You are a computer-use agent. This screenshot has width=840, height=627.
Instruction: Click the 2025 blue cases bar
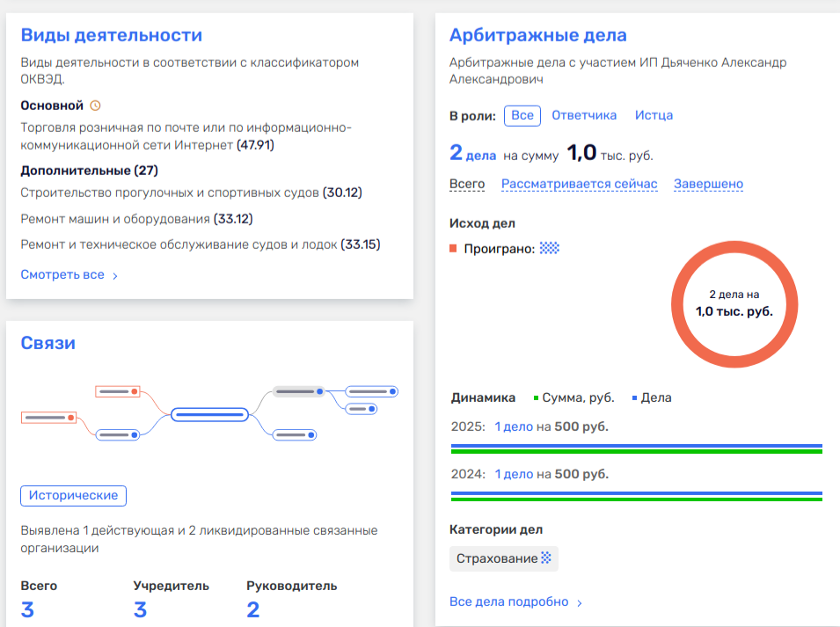point(637,446)
